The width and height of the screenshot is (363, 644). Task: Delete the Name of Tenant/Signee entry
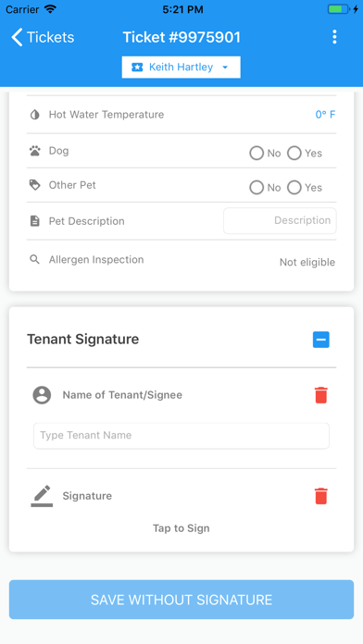click(320, 395)
